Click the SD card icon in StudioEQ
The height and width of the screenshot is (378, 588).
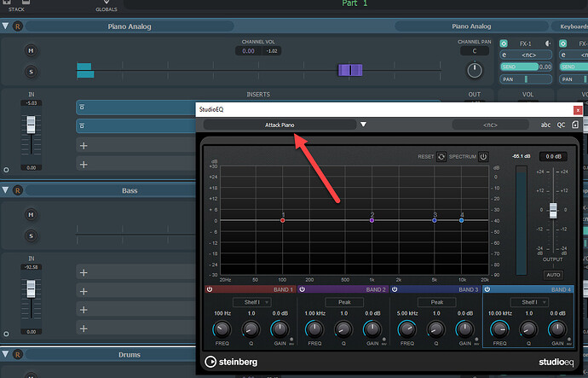tap(575, 125)
